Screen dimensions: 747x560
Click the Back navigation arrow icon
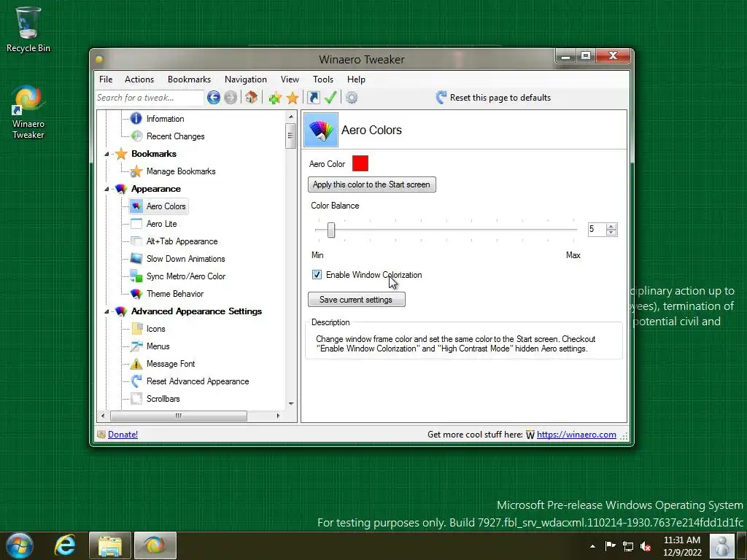[x=214, y=98]
